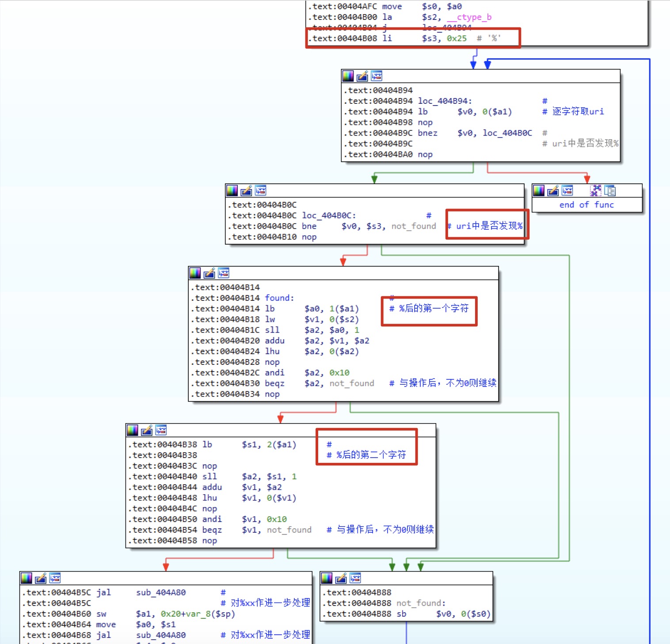
Task: Click the node color icon on the 00404B5C block
Action: [x=27, y=578]
